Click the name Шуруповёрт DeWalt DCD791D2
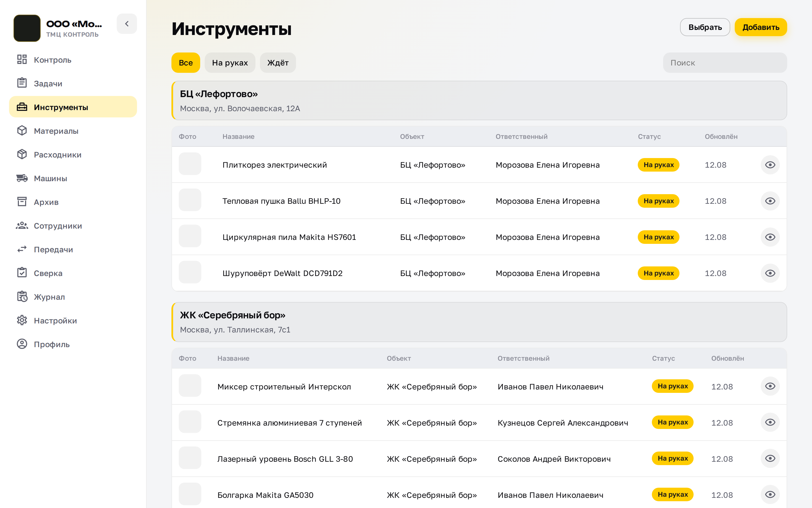The height and width of the screenshot is (508, 812). click(282, 273)
